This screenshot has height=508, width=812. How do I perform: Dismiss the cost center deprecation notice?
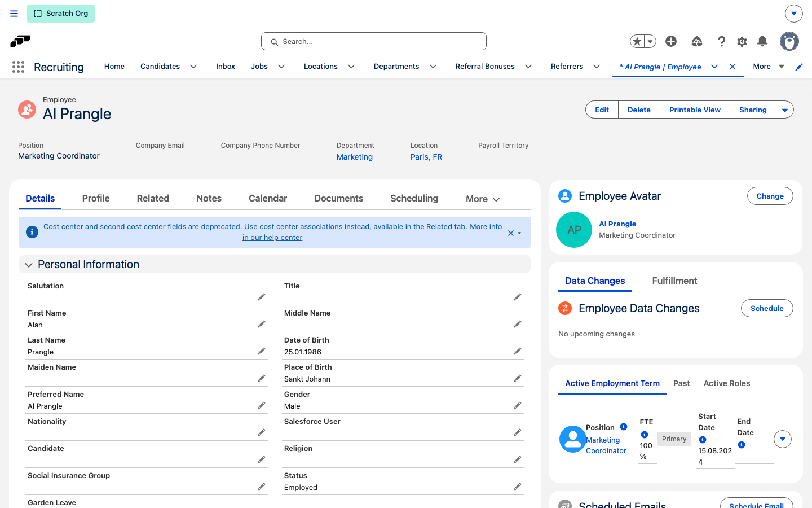[511, 233]
